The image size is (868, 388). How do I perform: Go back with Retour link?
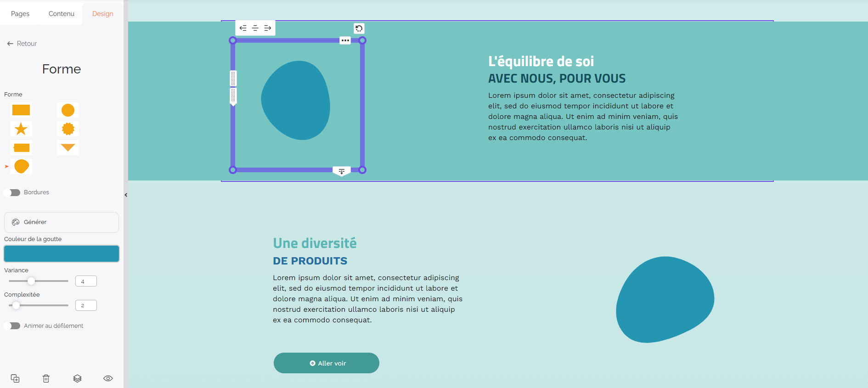[22, 44]
